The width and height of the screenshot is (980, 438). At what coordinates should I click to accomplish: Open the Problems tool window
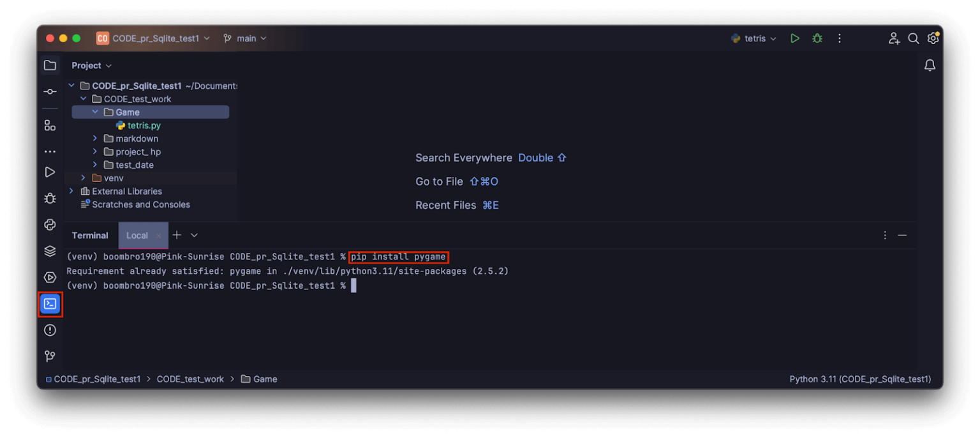[x=50, y=330]
